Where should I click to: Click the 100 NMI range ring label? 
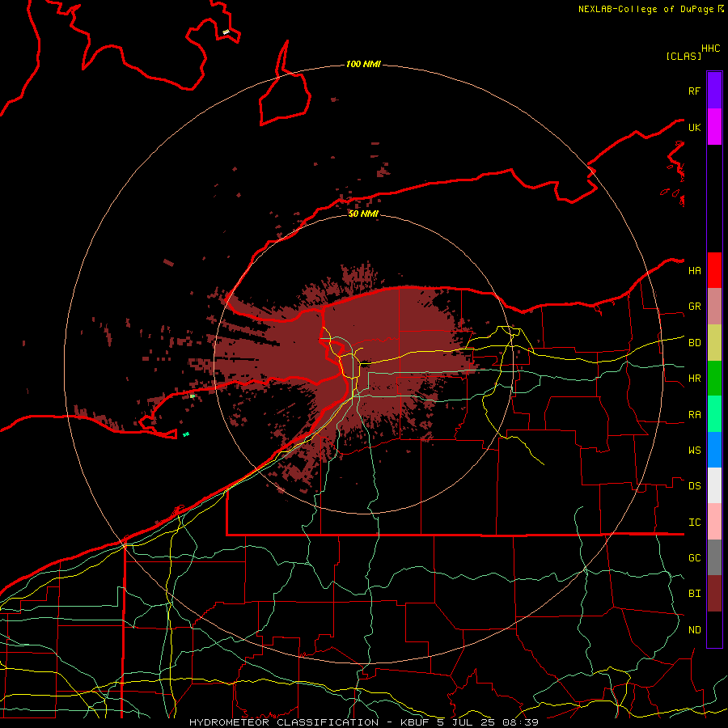363,64
